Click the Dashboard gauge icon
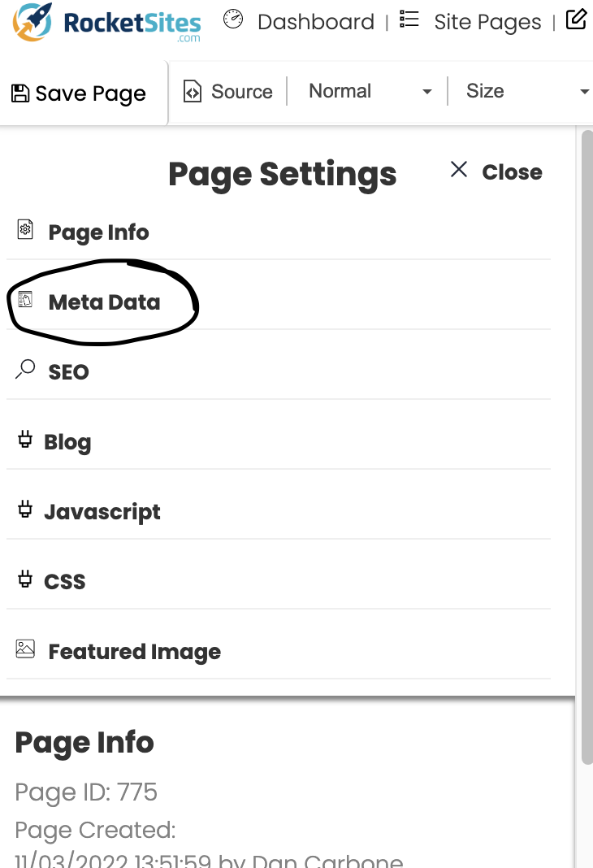 (233, 20)
